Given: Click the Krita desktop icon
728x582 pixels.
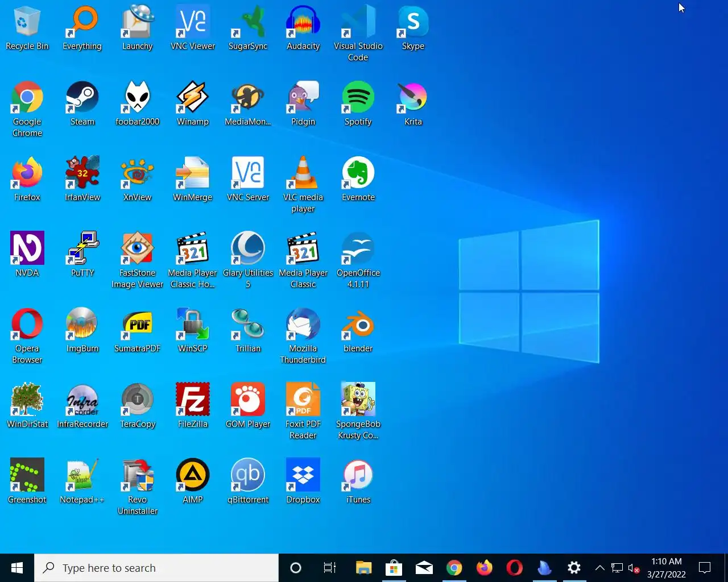Looking at the screenshot, I should pos(413,104).
